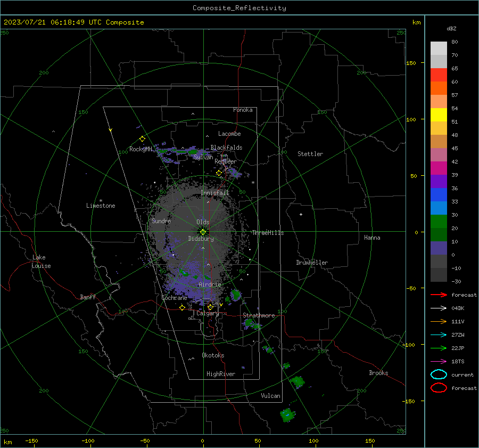
Task: Select the light blue 30-33 dBZ band
Action: coord(439,208)
